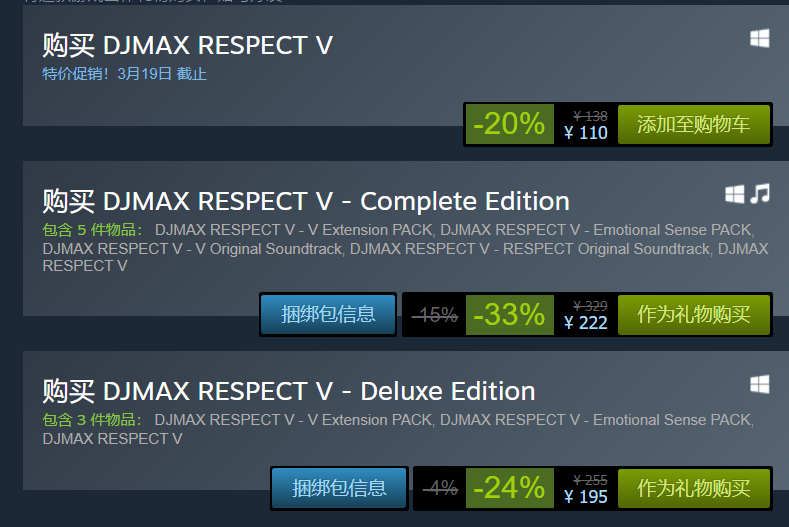Click the ¥ 222 bundle price

point(586,323)
